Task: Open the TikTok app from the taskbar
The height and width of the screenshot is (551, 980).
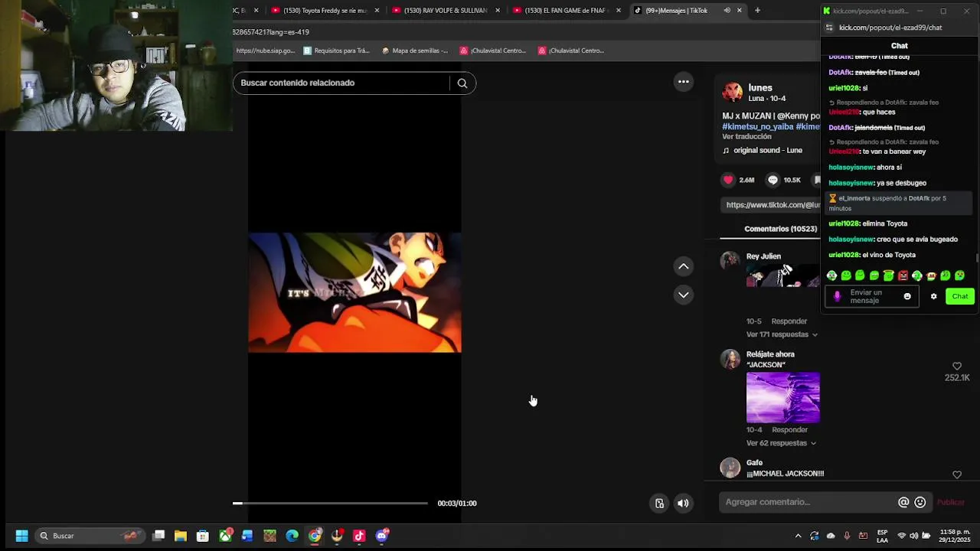Action: [359, 536]
